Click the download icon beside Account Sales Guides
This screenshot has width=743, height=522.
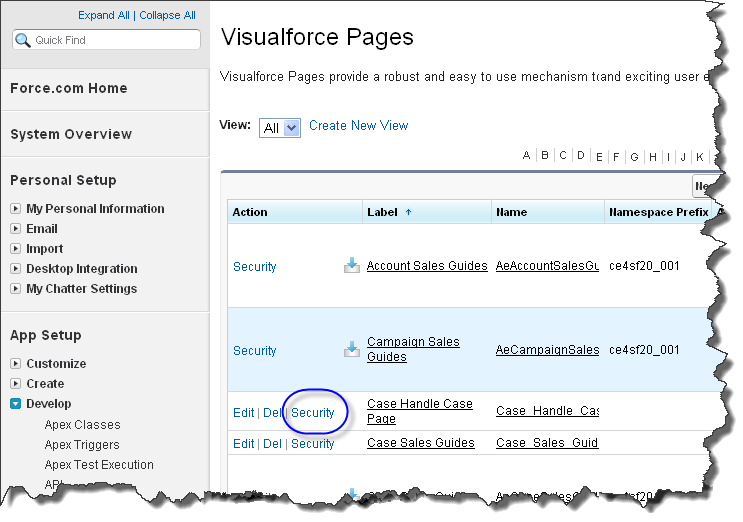[x=352, y=265]
